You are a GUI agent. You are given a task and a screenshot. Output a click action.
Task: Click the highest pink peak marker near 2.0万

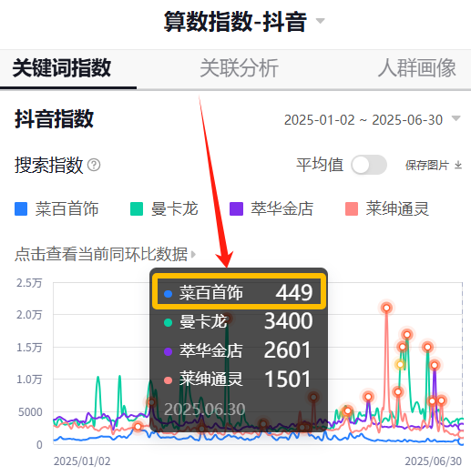(386, 309)
